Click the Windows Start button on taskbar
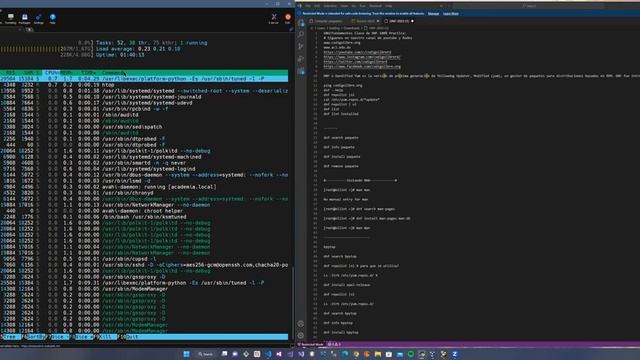The width and height of the screenshot is (640, 360). [187, 354]
